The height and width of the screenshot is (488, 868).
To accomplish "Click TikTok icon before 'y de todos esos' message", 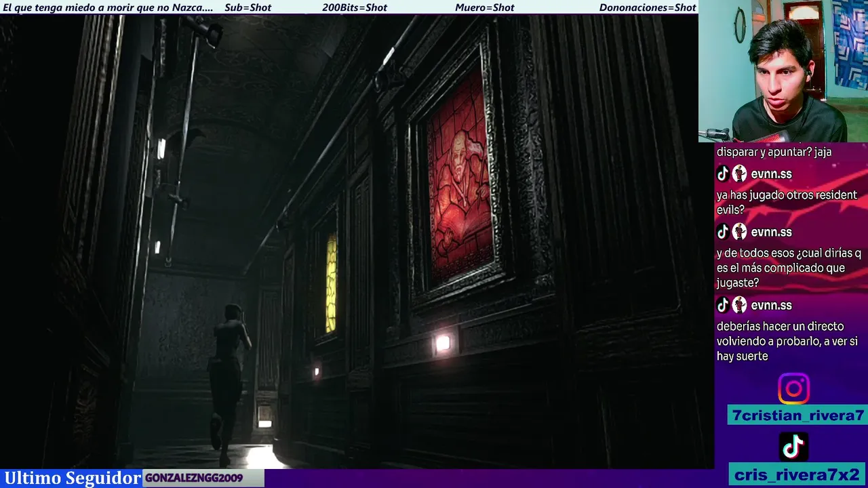I will point(723,232).
